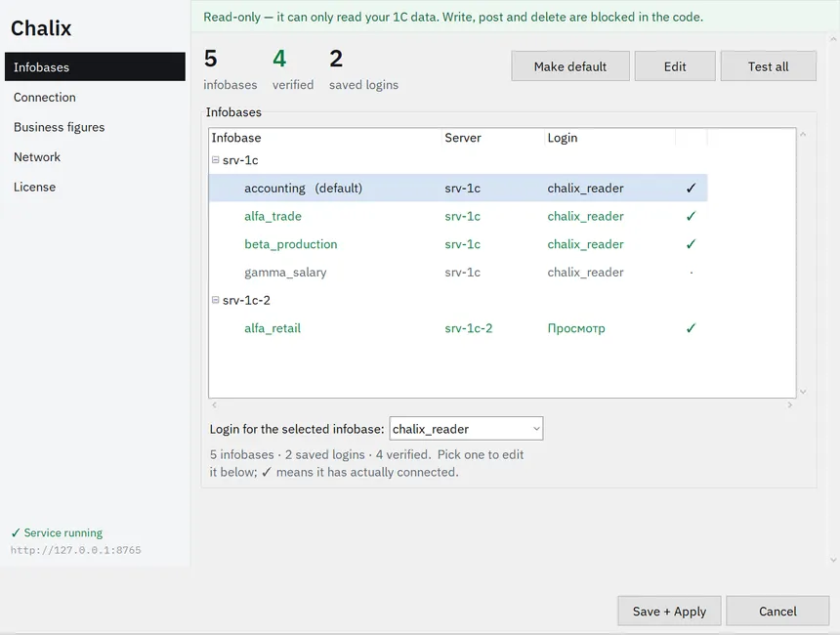
Task: Select the alfa_trade infobase row
Action: point(458,216)
